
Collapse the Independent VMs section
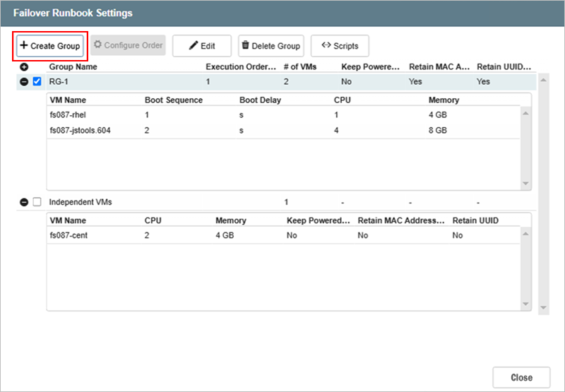coord(24,203)
